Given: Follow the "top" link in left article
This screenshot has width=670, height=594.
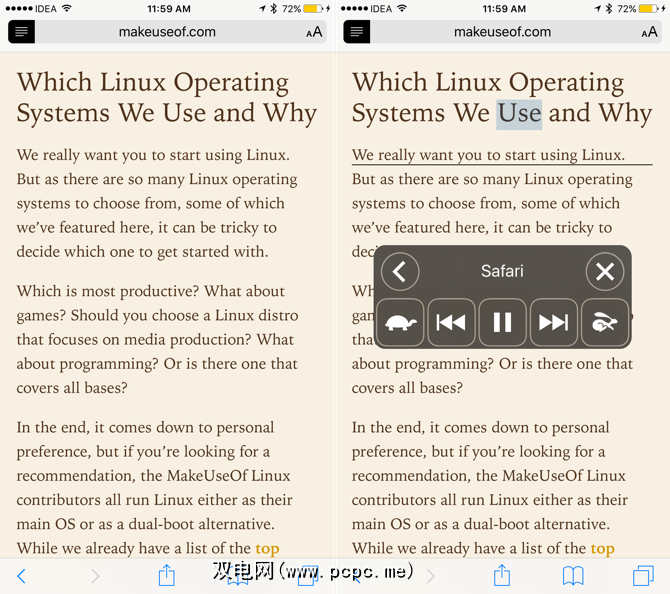Looking at the screenshot, I should pos(267,548).
